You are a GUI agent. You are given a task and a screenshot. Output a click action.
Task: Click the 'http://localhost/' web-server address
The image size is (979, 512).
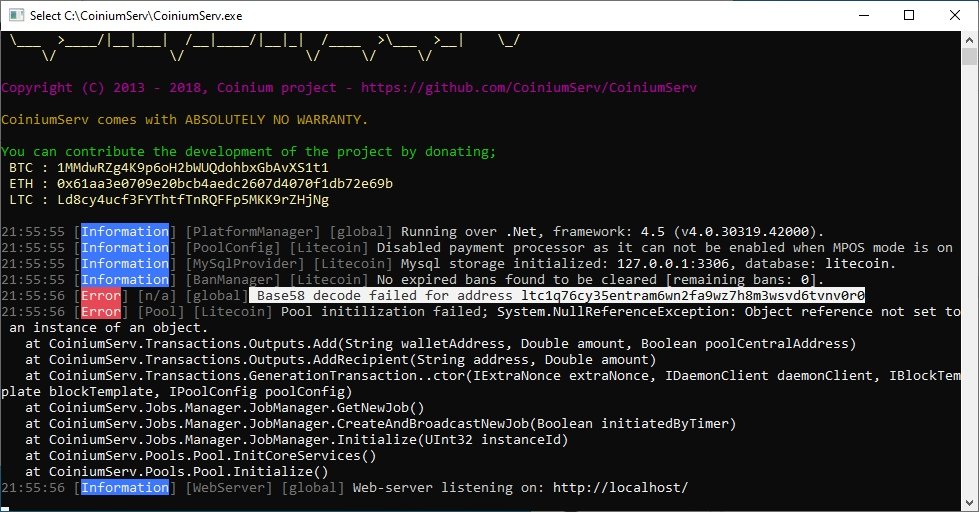pos(620,488)
